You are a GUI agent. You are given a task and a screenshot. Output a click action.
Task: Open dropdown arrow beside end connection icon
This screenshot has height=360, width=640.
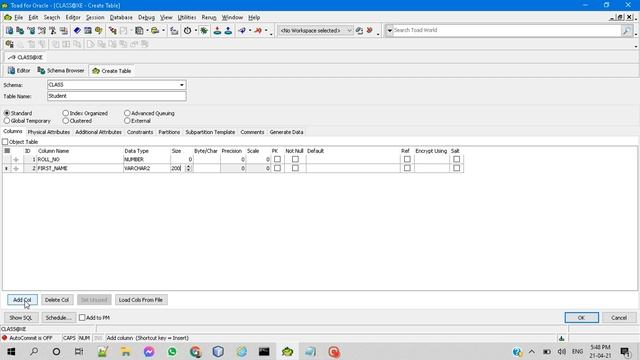(x=266, y=31)
